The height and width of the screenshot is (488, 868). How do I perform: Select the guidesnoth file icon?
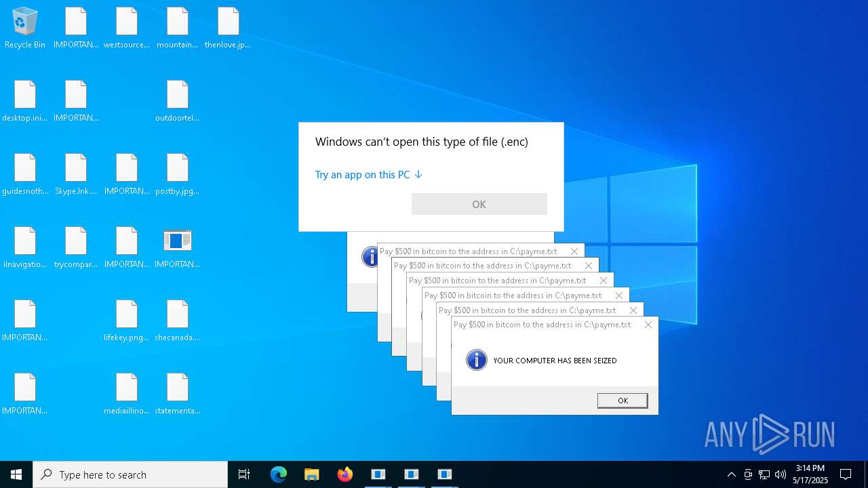25,174
